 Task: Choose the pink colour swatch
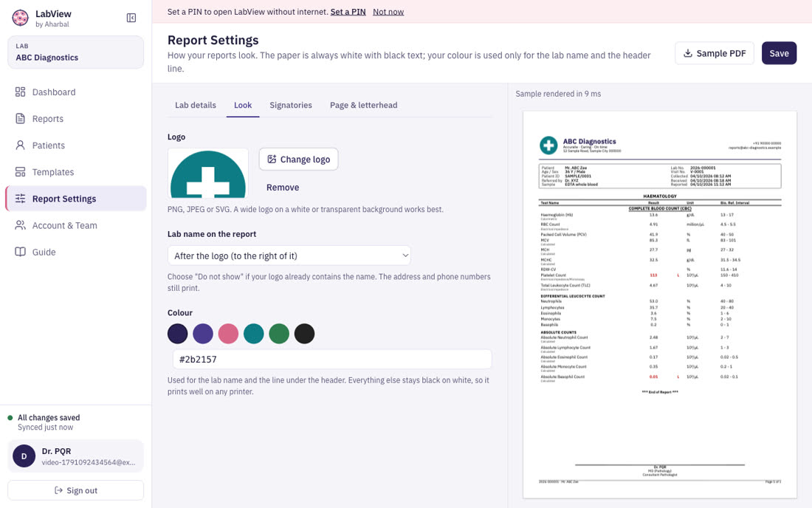(228, 334)
